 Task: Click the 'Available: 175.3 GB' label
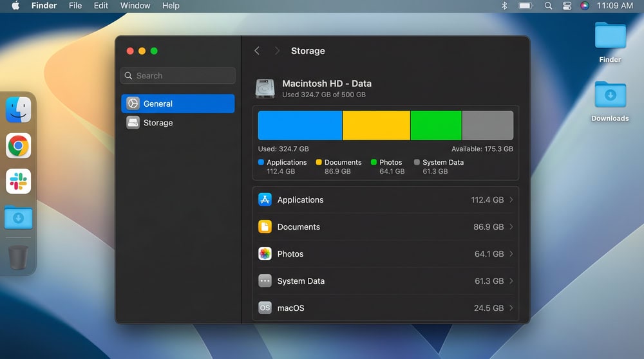pos(482,149)
